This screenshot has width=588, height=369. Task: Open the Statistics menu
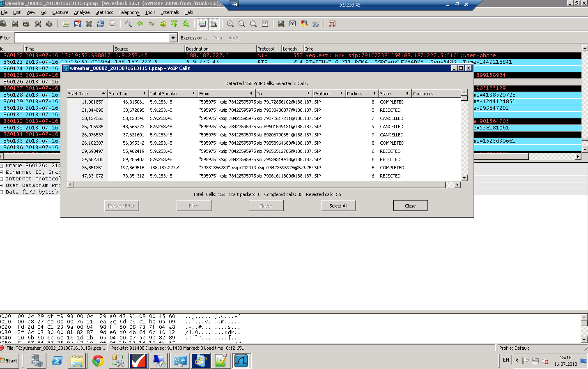(x=104, y=12)
